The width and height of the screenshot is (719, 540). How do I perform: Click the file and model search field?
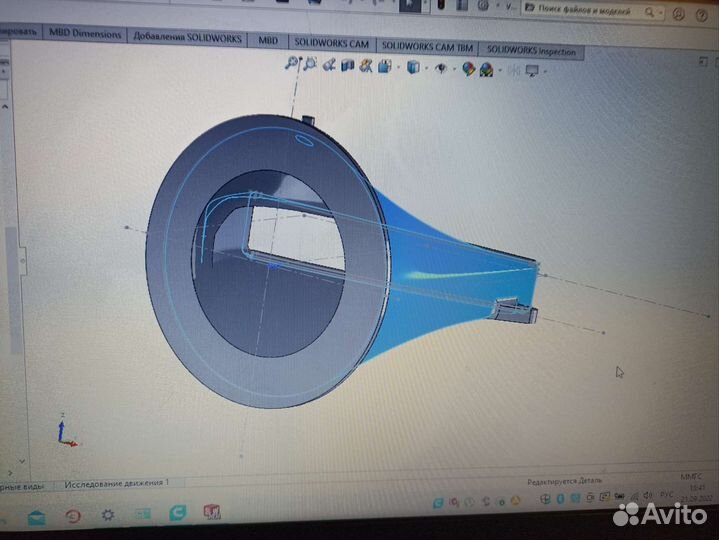[590, 11]
